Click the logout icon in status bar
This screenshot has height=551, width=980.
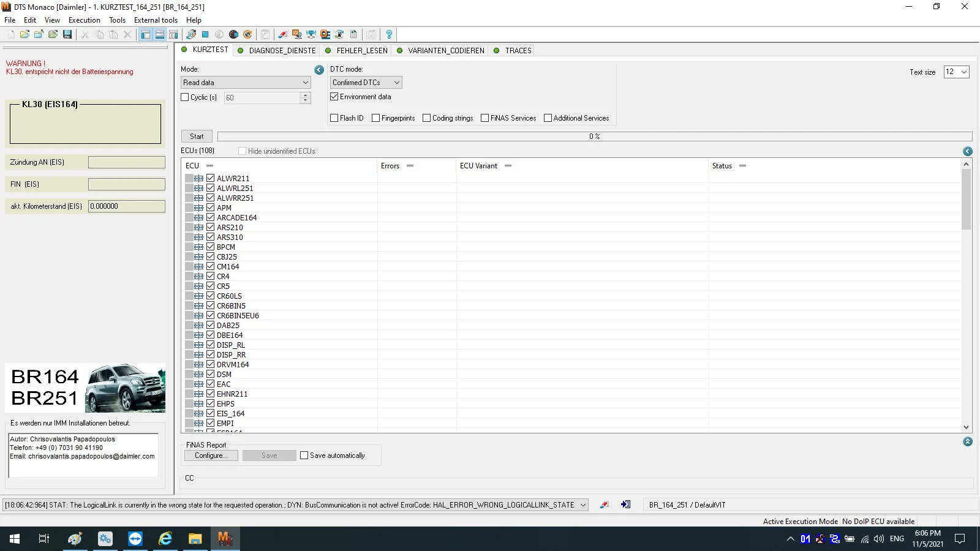pos(625,504)
